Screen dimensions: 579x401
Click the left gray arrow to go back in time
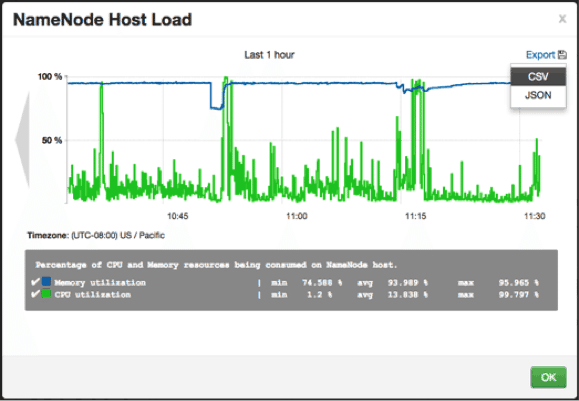point(23,140)
